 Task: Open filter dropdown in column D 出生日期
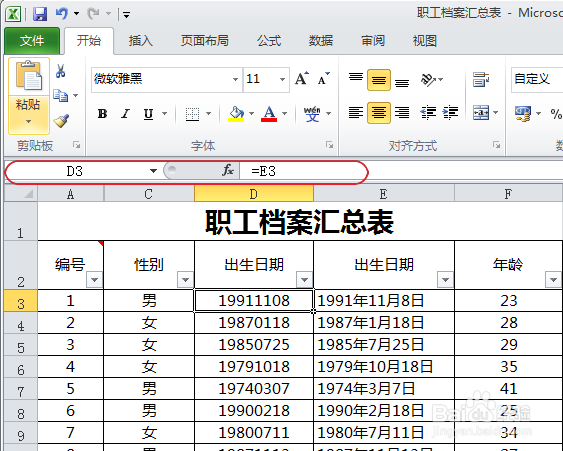[304, 280]
